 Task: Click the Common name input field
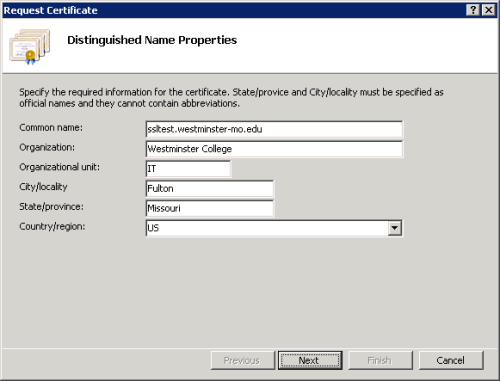pos(274,129)
